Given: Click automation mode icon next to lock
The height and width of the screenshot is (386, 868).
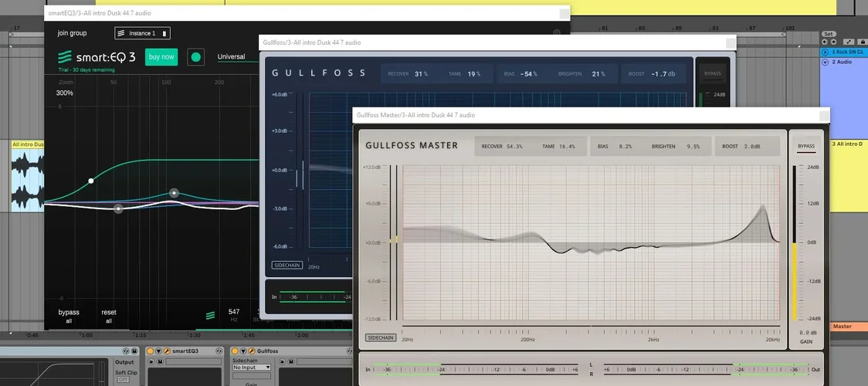Looking at the screenshot, I should click(849, 42).
